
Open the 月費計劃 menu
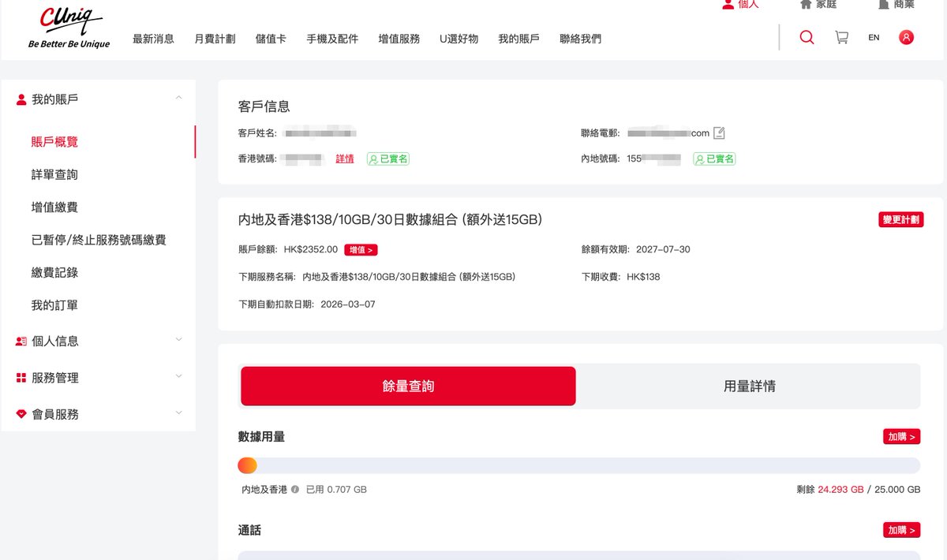click(x=215, y=39)
